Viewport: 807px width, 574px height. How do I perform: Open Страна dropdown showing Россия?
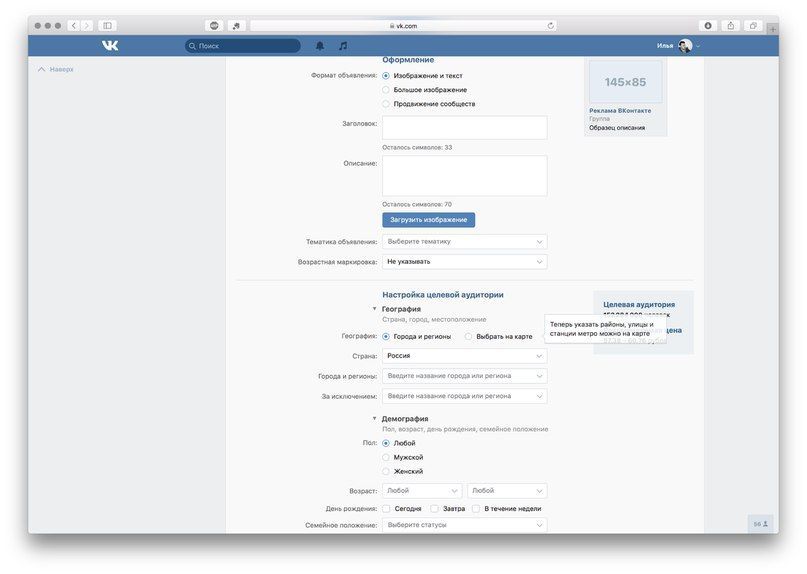point(464,356)
